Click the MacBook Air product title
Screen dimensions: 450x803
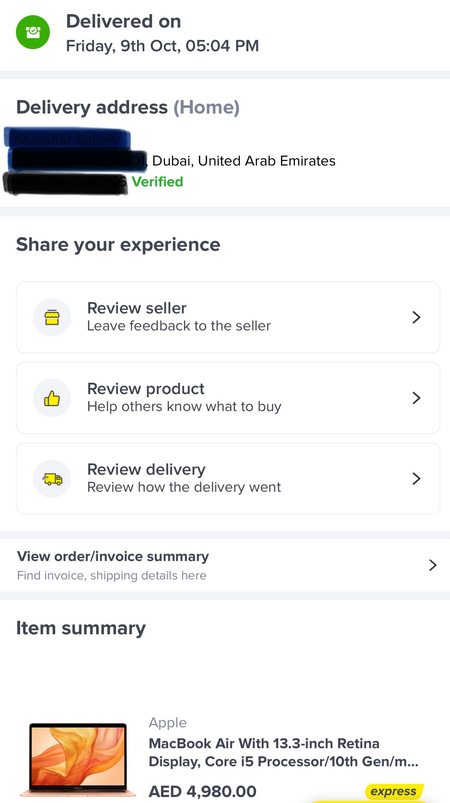pyautogui.click(x=284, y=752)
